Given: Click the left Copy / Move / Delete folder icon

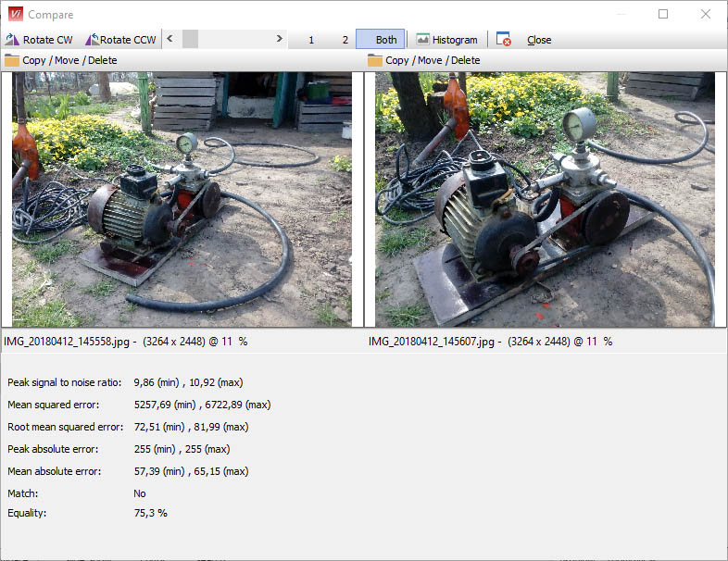Looking at the screenshot, I should 12,60.
